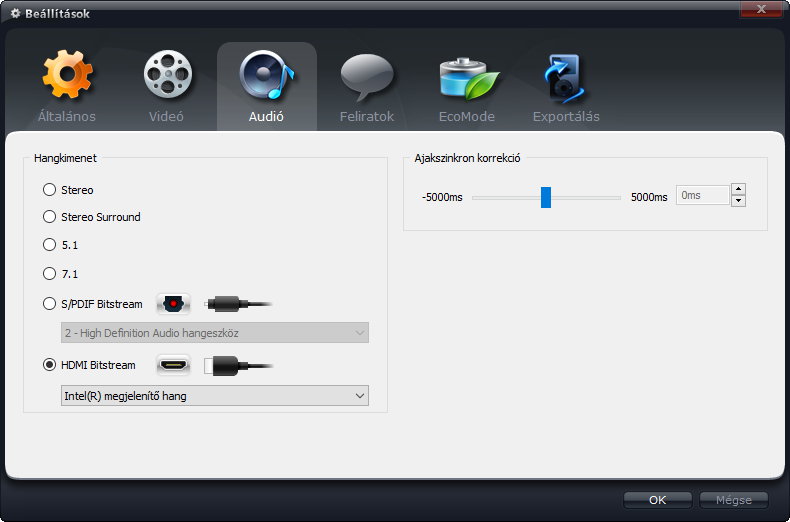
Task: Switch to the Videó tab label
Action: click(x=166, y=116)
